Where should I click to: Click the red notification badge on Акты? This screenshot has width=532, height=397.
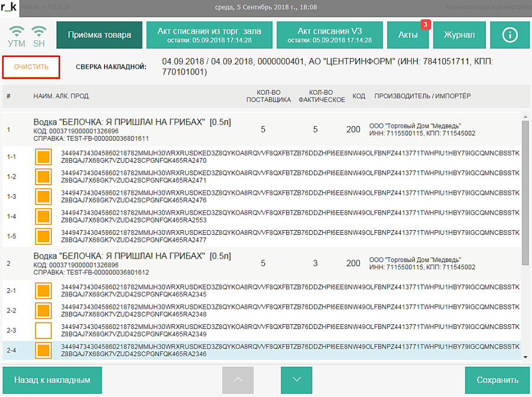click(x=424, y=24)
